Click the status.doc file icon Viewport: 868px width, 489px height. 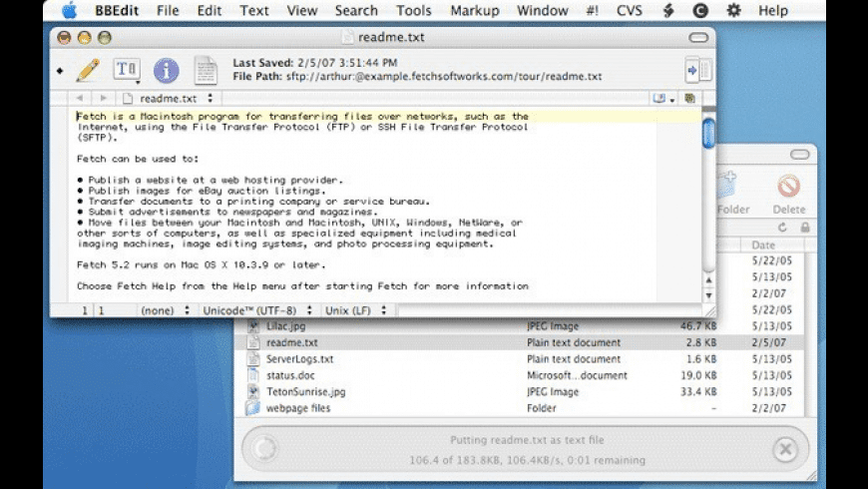click(x=253, y=375)
